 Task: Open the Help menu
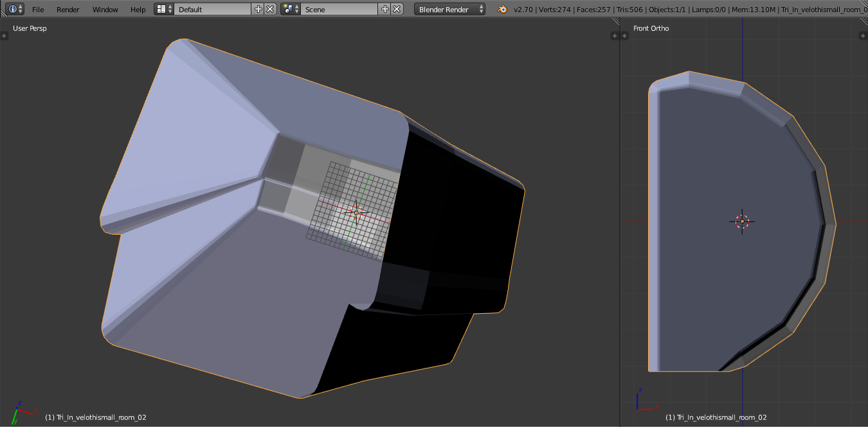tap(138, 10)
